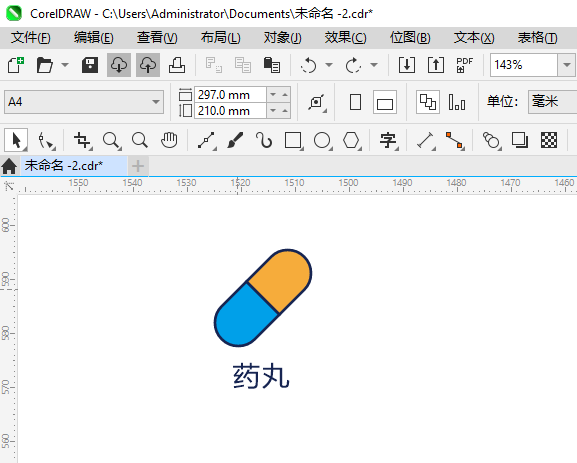Click the cloud upload icon

click(148, 65)
